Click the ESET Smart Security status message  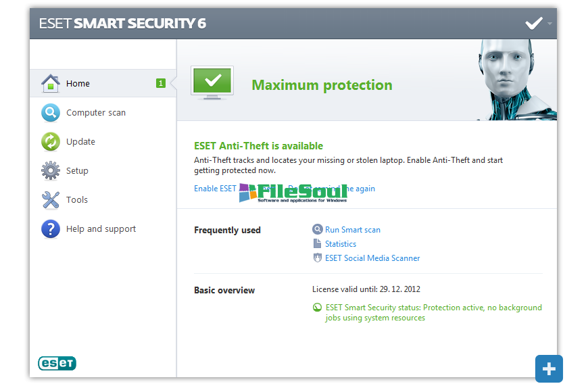(433, 312)
